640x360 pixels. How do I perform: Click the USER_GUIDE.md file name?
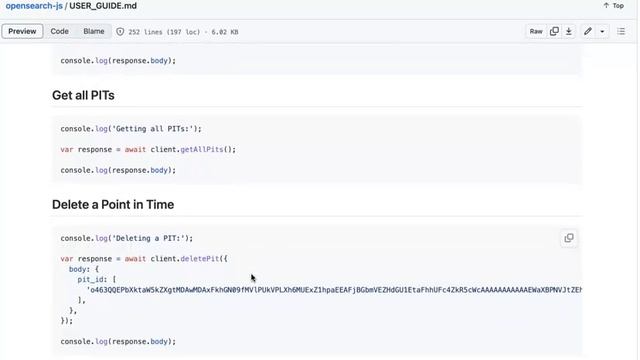pyautogui.click(x=103, y=6)
